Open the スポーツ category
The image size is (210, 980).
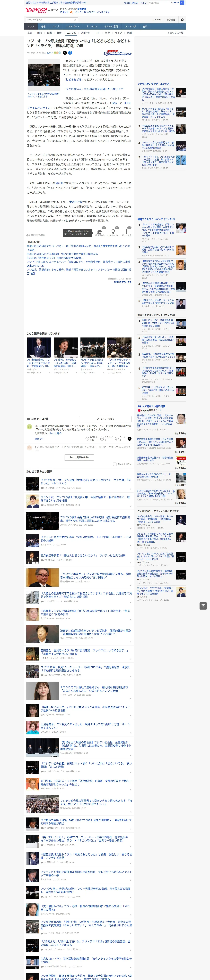click(86, 33)
